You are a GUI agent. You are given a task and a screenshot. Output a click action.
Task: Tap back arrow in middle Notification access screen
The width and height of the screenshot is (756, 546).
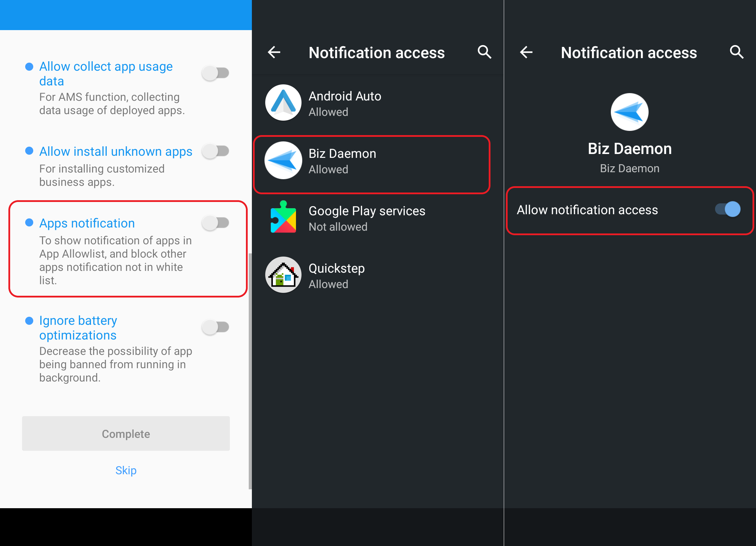[274, 52]
